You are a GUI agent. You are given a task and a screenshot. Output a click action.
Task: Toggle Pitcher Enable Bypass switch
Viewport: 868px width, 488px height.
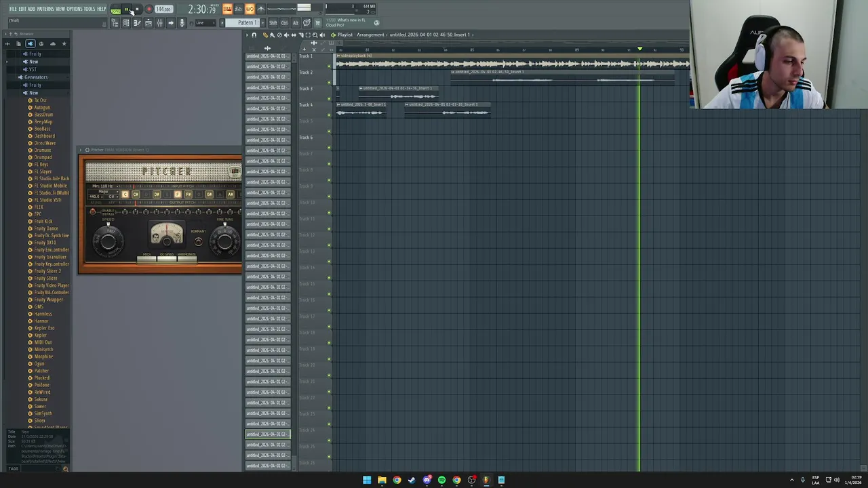(x=92, y=211)
